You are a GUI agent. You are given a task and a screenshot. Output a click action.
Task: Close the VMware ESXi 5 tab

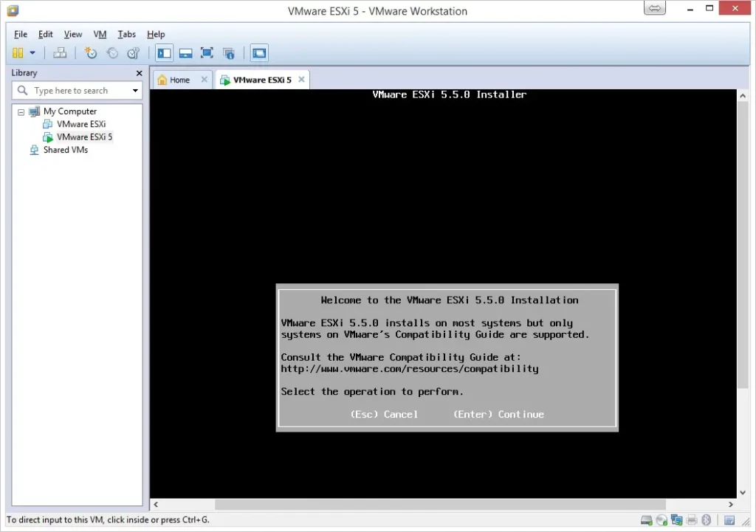[x=301, y=80]
